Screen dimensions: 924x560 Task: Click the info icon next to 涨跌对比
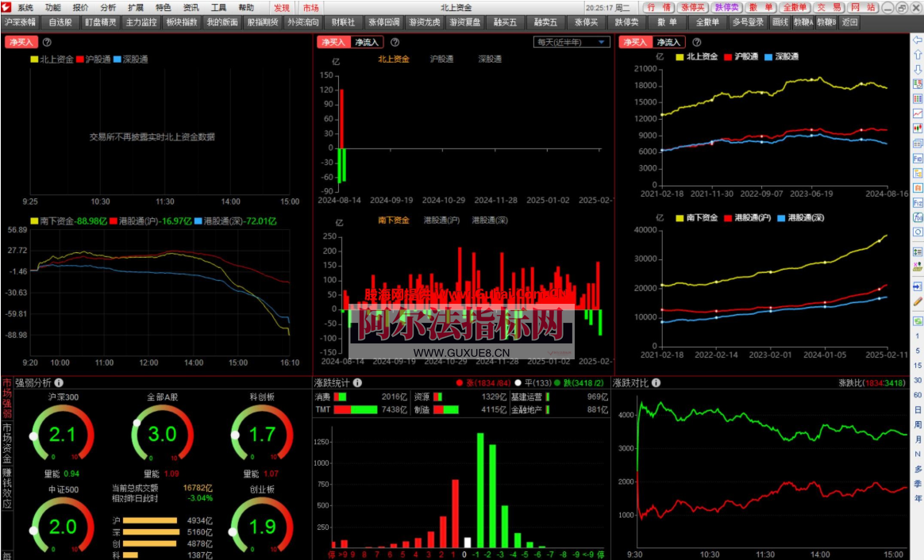656,382
